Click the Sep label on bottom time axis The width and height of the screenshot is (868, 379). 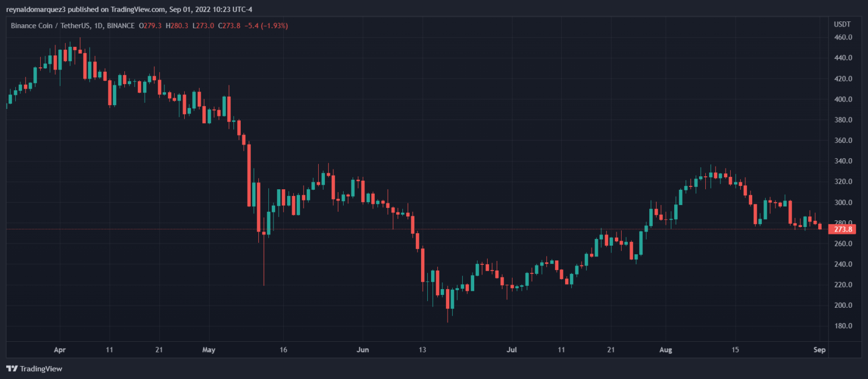click(820, 350)
